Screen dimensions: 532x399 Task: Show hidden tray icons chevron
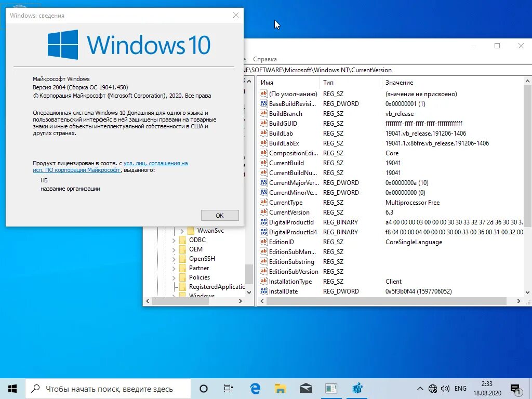point(420,389)
